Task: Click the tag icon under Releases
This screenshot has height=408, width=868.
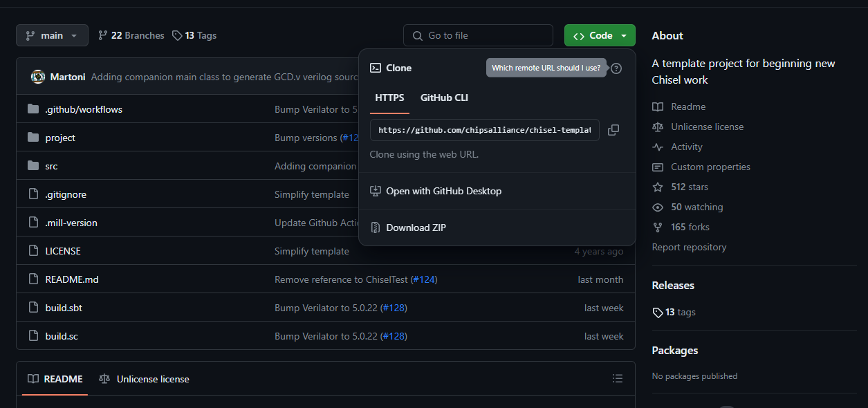Action: (x=658, y=313)
